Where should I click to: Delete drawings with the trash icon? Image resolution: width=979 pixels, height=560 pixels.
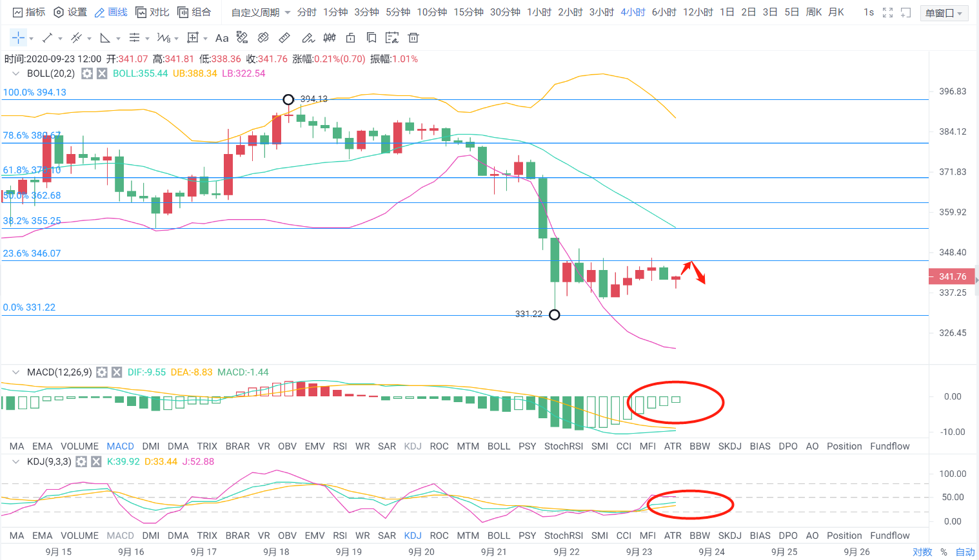click(x=413, y=38)
